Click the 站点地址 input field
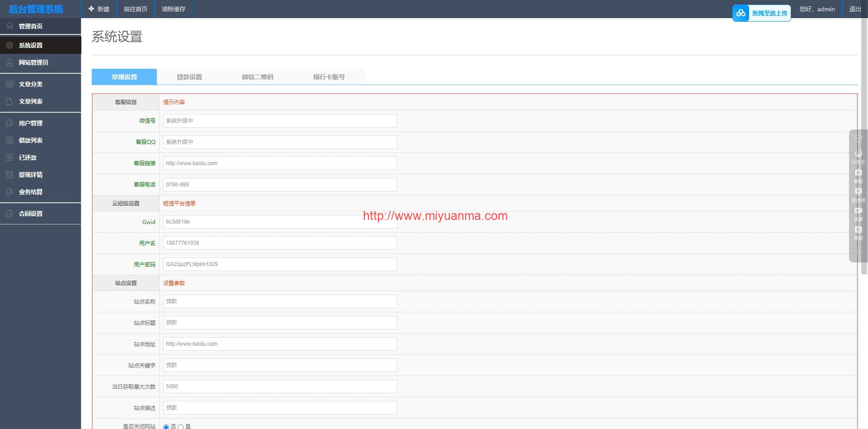The height and width of the screenshot is (429, 868). pos(280,344)
